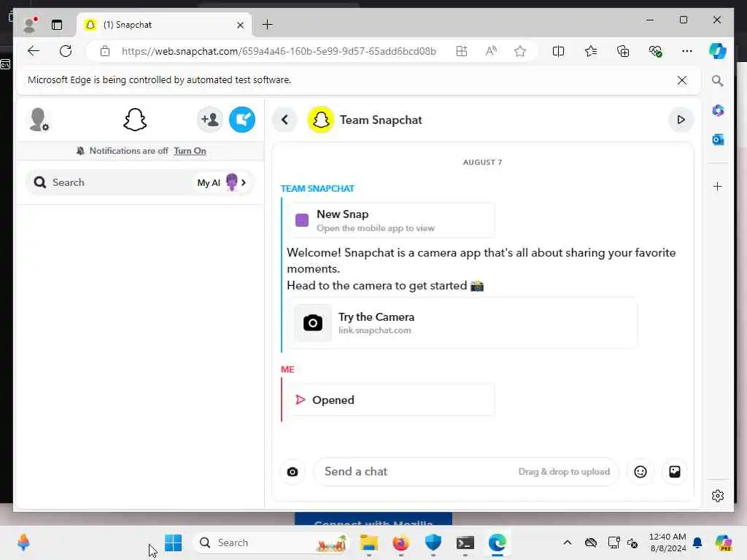
Task: Activate Read Aloud in address bar
Action: click(x=491, y=51)
